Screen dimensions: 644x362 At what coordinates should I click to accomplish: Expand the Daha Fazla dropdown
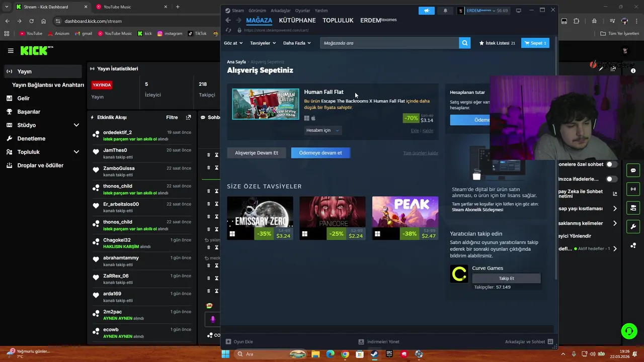coord(297,43)
